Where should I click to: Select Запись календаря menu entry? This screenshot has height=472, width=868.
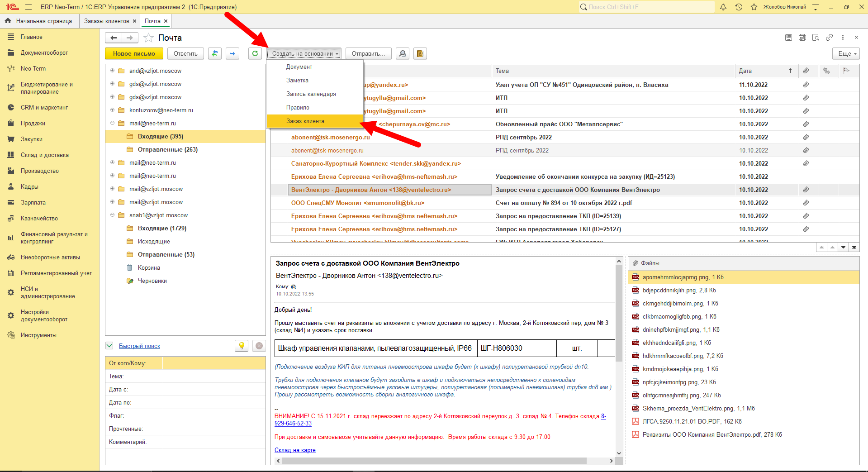(315, 94)
